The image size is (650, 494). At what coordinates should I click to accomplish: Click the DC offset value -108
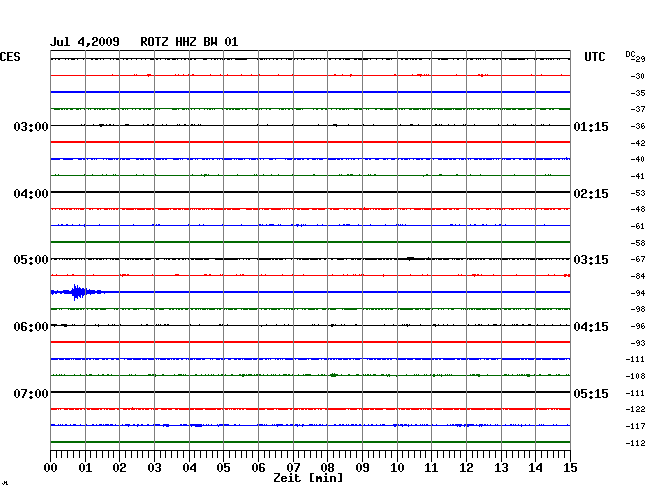click(635, 376)
